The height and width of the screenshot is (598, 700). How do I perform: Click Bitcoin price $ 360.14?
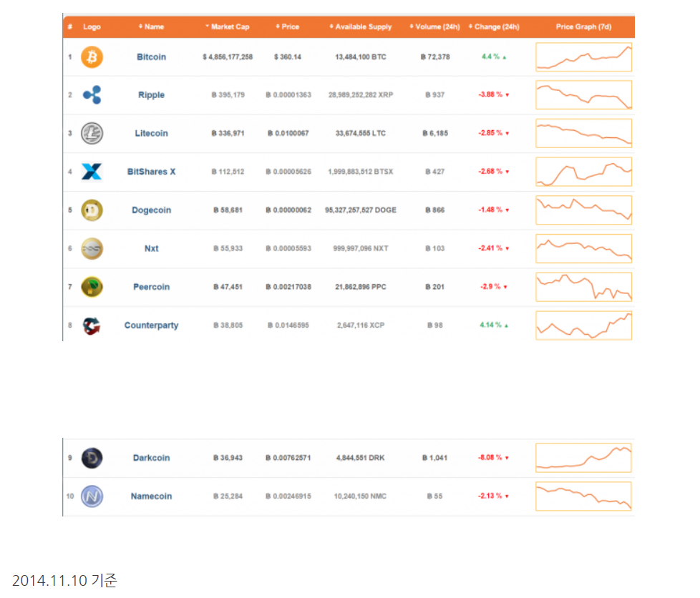[288, 57]
